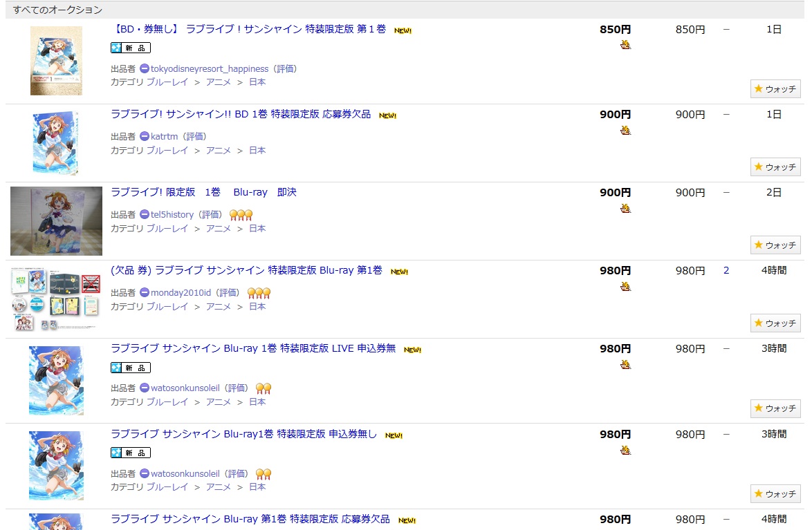Click the buy-now icon under the first 850円 price

[x=625, y=46]
